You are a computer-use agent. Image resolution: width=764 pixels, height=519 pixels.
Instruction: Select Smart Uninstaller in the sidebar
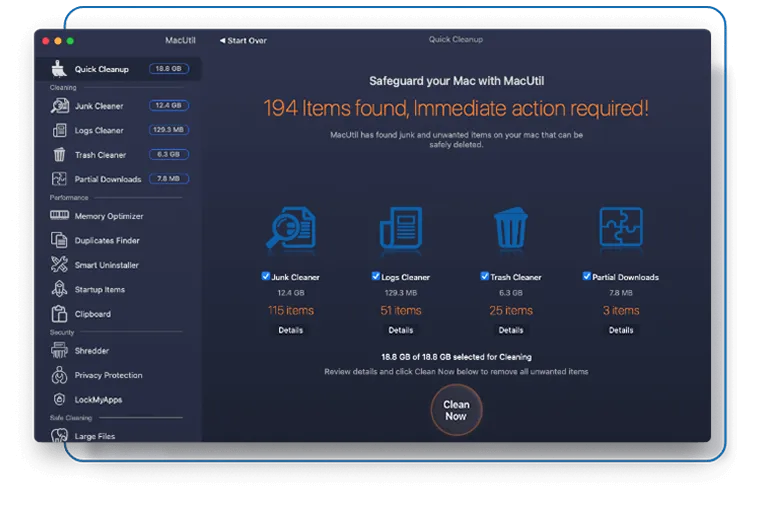[106, 265]
